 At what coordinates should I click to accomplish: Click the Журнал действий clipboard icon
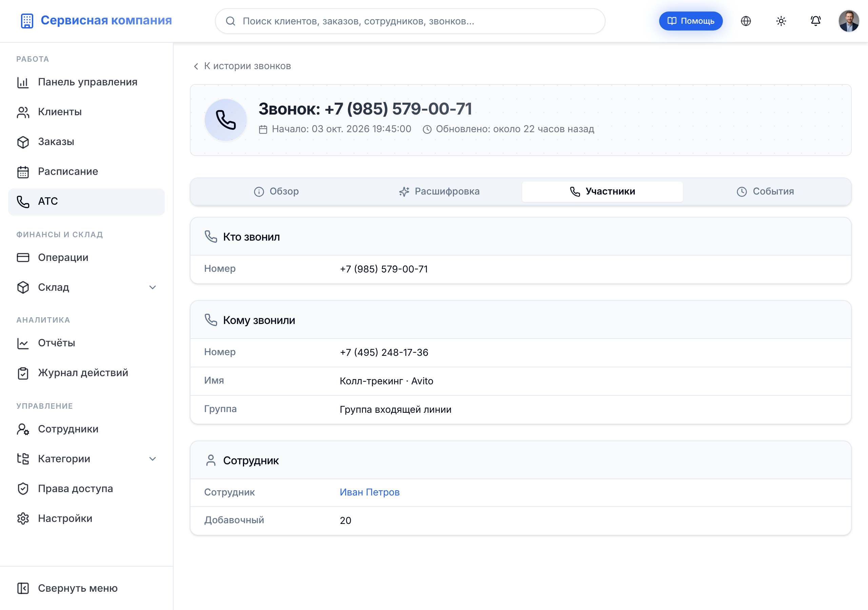pos(23,373)
